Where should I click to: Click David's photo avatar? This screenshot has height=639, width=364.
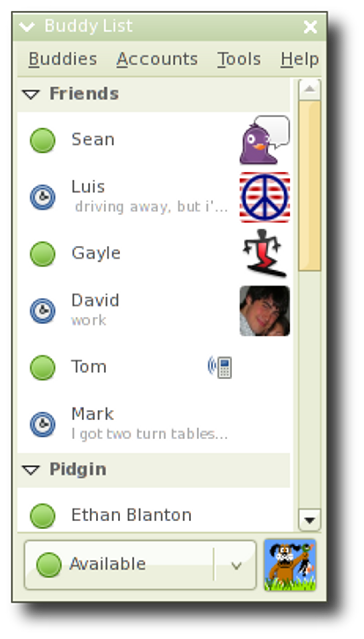(265, 311)
